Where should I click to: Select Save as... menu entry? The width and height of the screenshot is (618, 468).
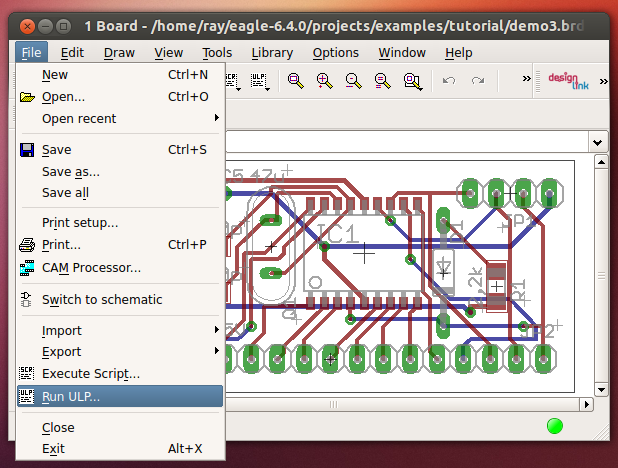(x=120, y=172)
